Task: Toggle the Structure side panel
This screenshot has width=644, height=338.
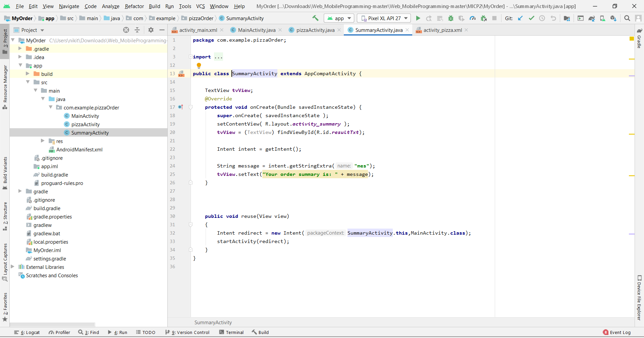Action: pos(5,216)
